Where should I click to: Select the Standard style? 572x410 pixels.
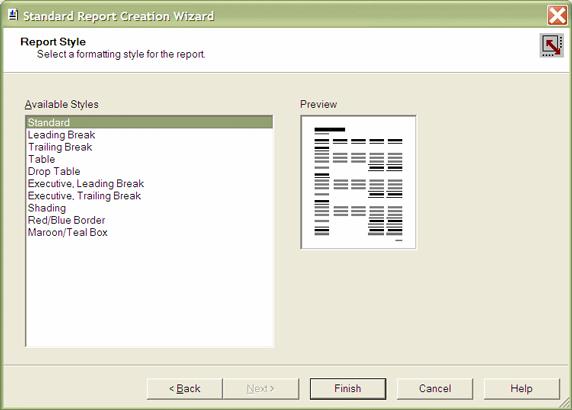(149, 122)
